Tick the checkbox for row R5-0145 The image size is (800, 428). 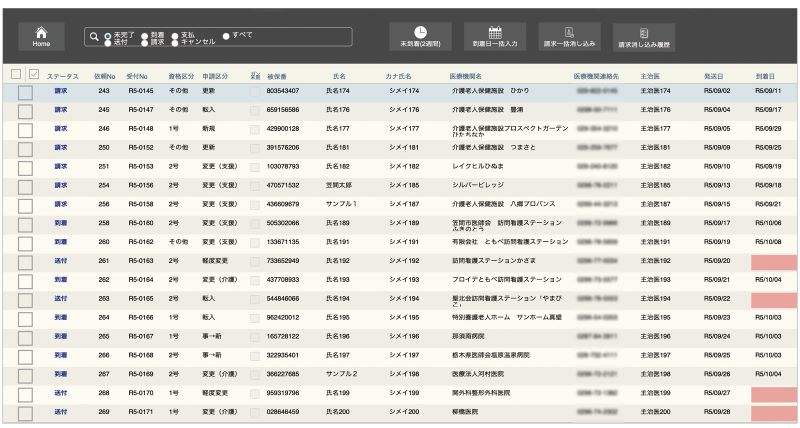(x=25, y=91)
